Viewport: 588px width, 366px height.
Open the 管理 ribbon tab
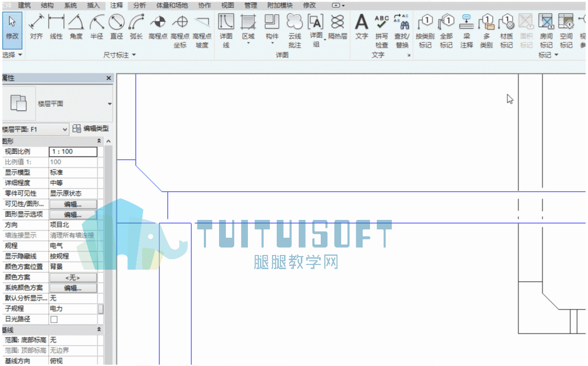point(251,5)
